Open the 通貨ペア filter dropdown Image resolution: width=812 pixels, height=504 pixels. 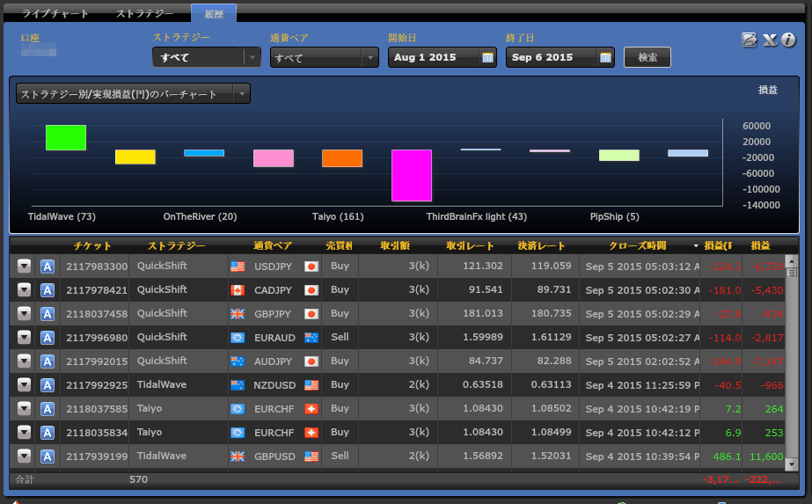point(324,57)
